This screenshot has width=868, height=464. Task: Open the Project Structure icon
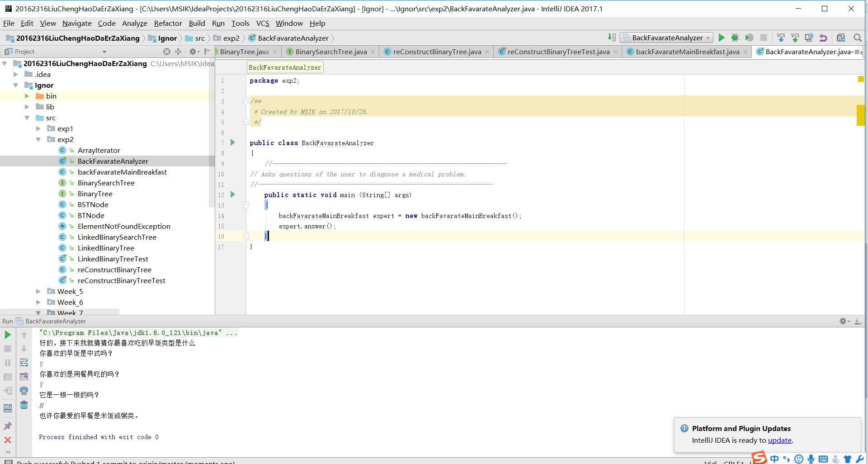pos(841,38)
